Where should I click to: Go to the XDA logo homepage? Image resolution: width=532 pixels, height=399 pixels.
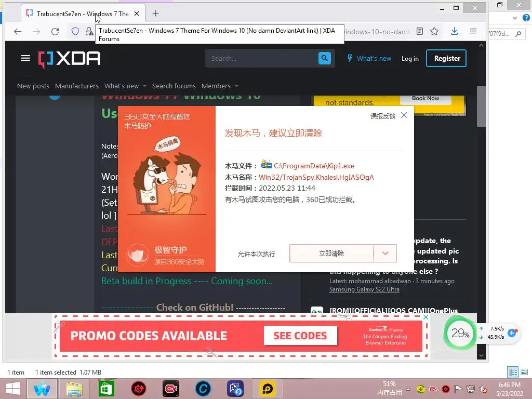[x=69, y=59]
